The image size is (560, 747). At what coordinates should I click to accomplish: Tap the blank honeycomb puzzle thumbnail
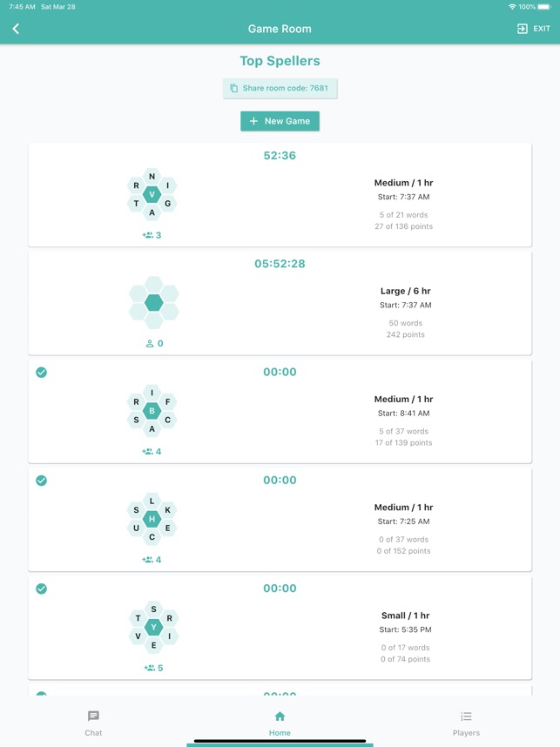coord(153,302)
